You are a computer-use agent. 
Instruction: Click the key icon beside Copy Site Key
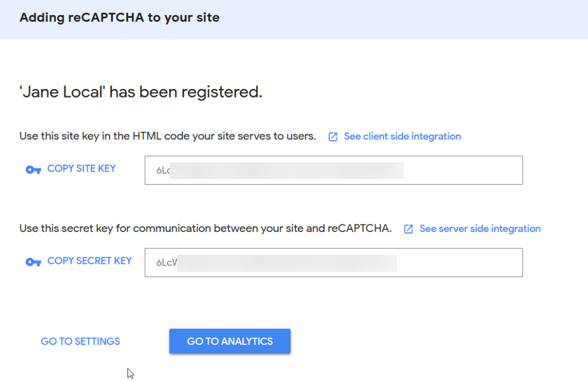33,170
